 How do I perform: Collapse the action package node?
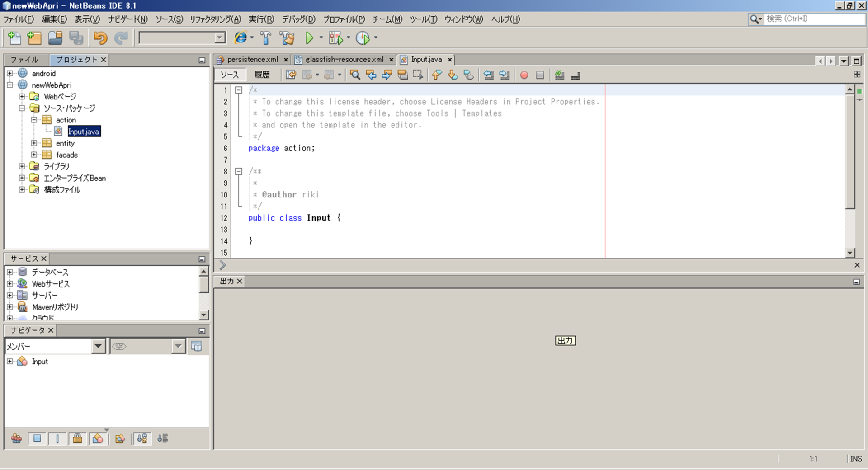[34, 120]
